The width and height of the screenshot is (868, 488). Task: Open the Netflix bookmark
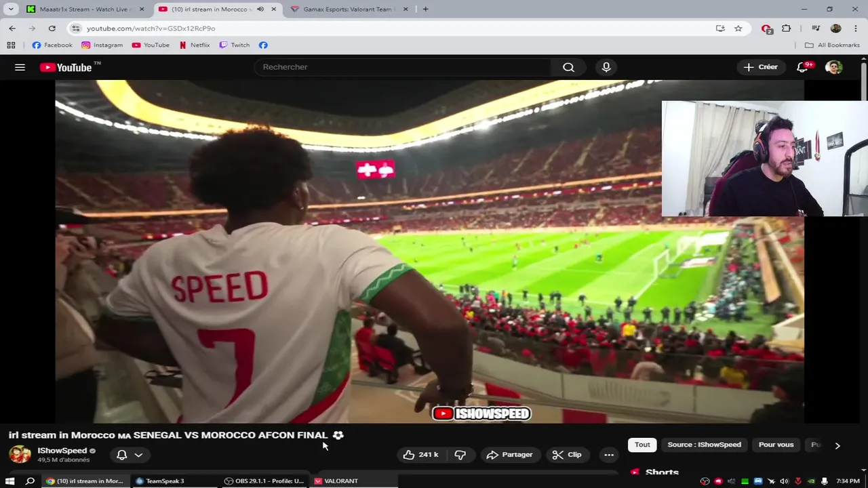point(194,45)
